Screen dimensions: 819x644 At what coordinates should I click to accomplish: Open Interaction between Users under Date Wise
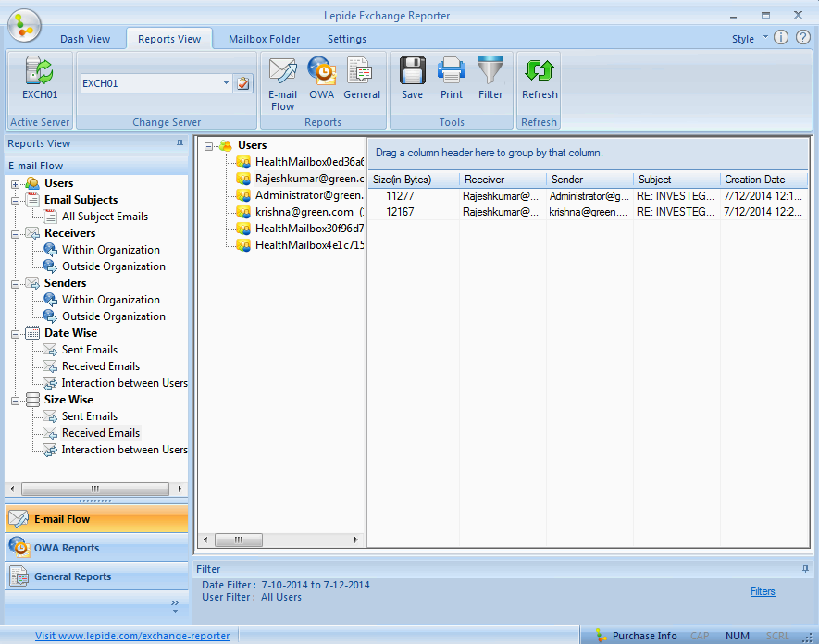(x=124, y=383)
